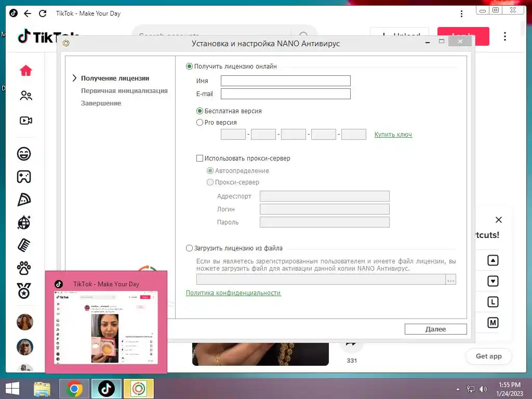Click the network icon in system tray
The width and height of the screenshot is (532, 399).
471,389
